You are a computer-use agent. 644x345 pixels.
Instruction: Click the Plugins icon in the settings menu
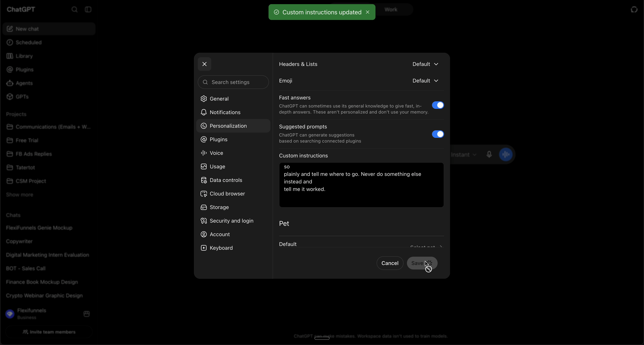pos(204,139)
